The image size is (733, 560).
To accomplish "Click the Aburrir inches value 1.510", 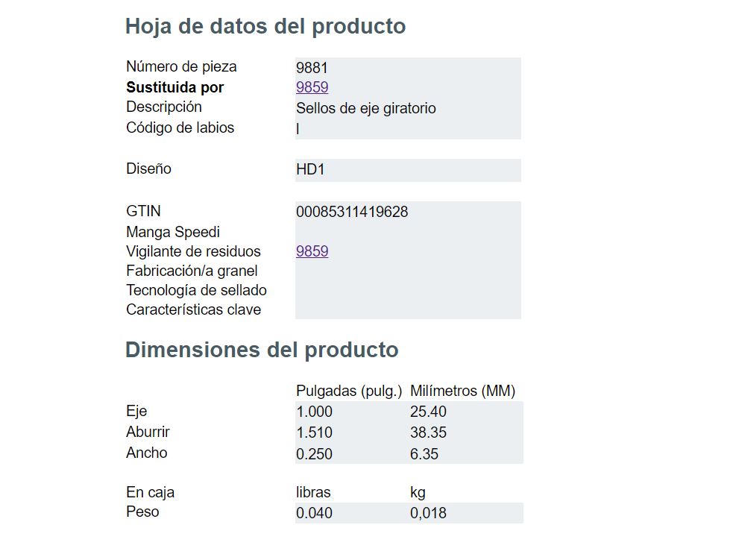I will [314, 432].
